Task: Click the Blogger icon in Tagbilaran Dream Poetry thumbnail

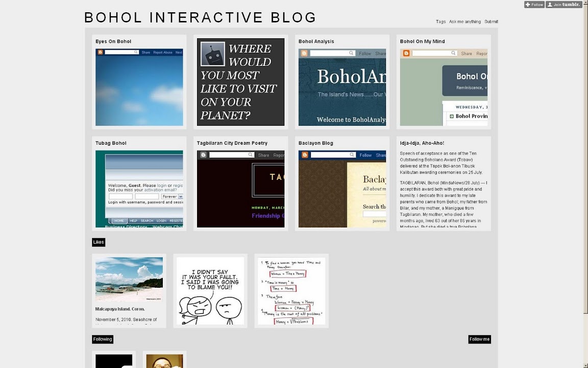Action: pos(203,155)
